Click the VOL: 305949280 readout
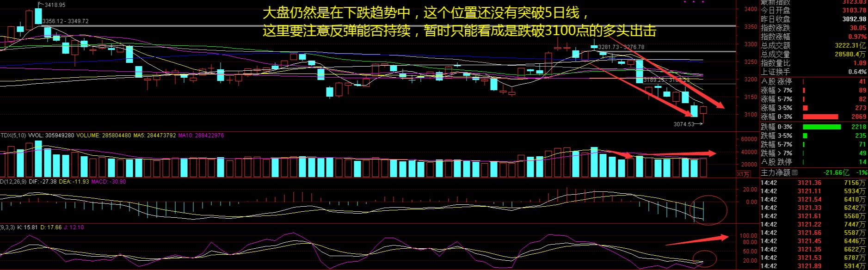 (x=51, y=135)
